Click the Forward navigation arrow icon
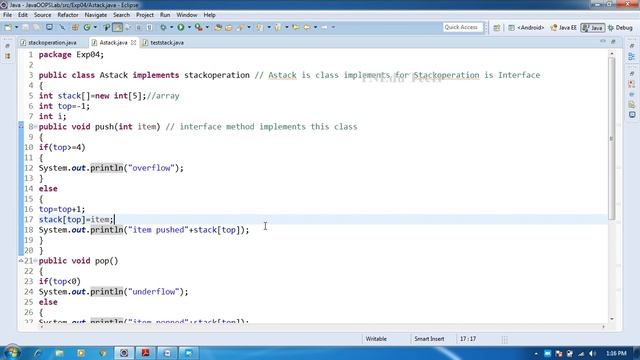Viewport: 640px width, 360px height. coord(324,27)
